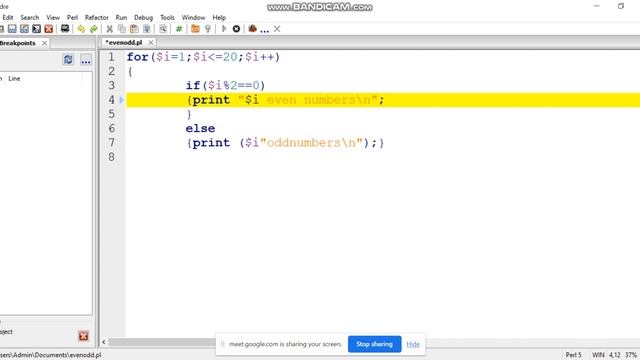Redo the edit using green arrow icon

pos(93,29)
